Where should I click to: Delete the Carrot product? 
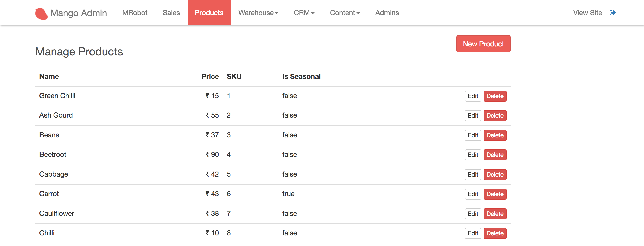point(495,194)
